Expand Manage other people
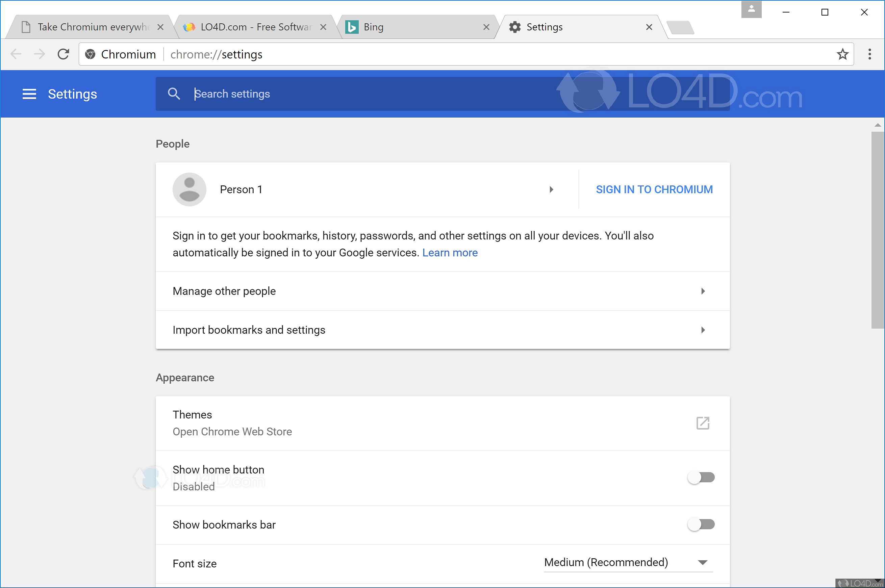Screen dimensions: 885x588 pos(702,291)
